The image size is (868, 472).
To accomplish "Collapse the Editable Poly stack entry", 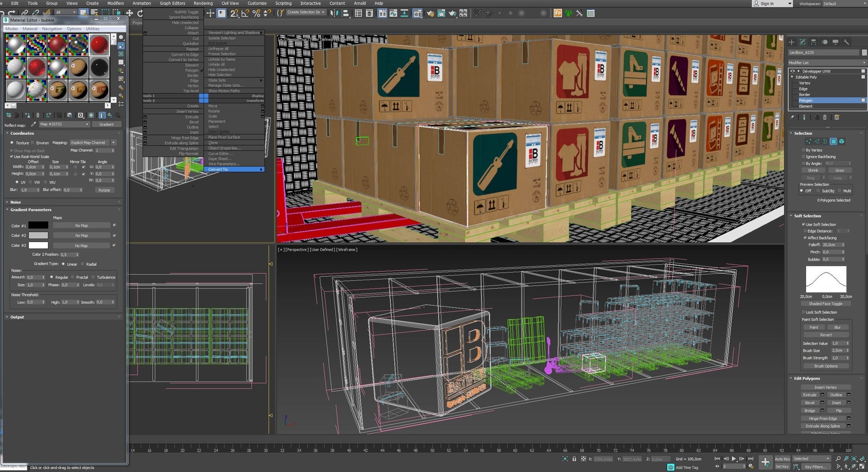I will [x=792, y=77].
